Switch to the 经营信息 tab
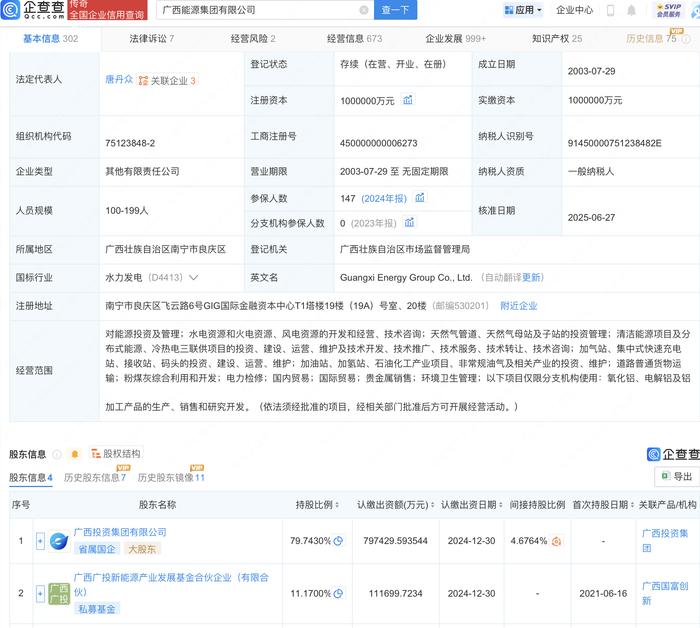 354,39
